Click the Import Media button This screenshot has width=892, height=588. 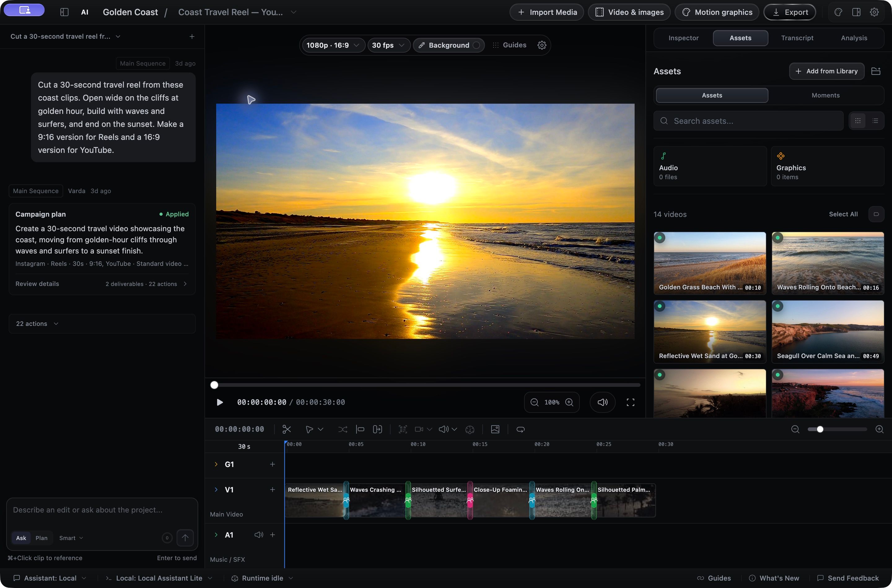pyautogui.click(x=546, y=12)
